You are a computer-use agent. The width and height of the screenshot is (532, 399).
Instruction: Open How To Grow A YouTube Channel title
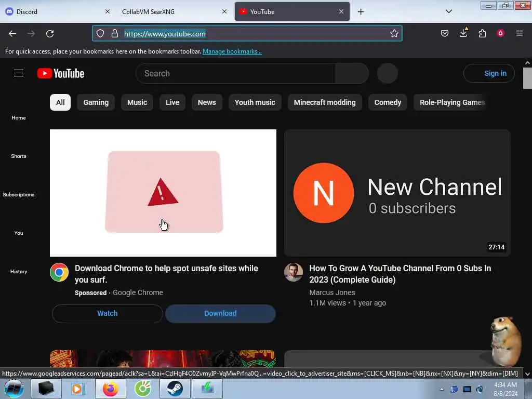click(x=401, y=274)
